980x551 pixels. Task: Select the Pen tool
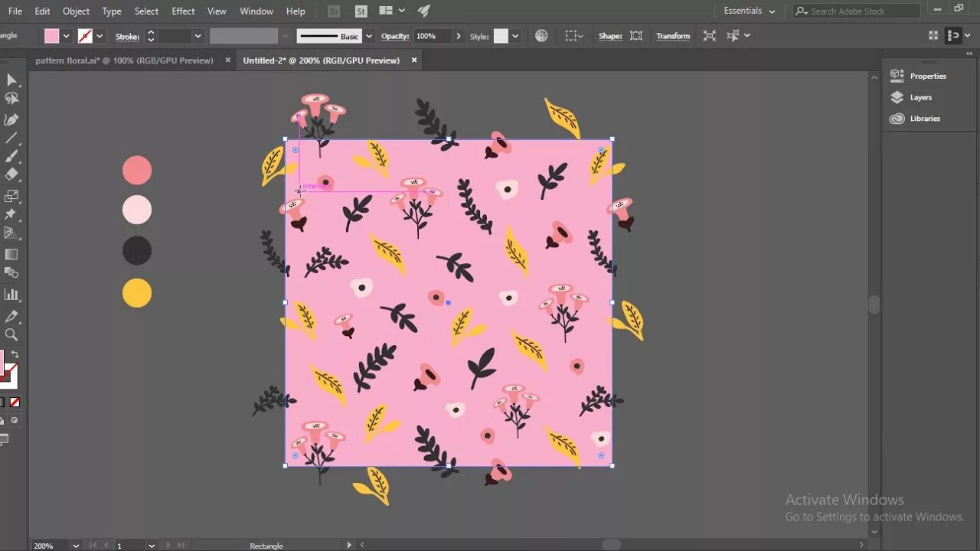click(x=11, y=119)
